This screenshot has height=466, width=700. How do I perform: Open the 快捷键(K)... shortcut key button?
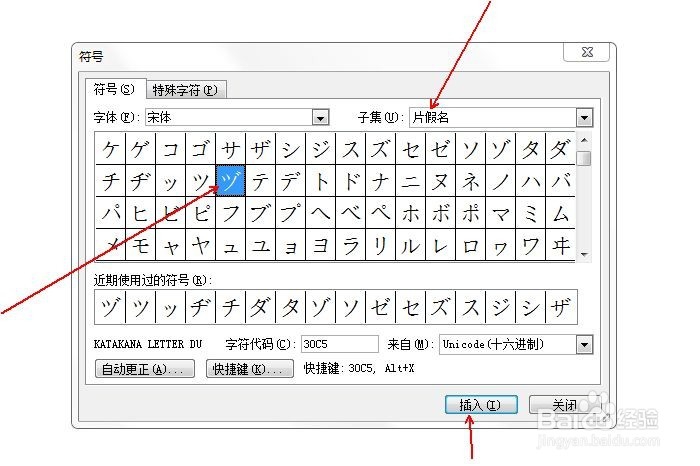pos(250,369)
